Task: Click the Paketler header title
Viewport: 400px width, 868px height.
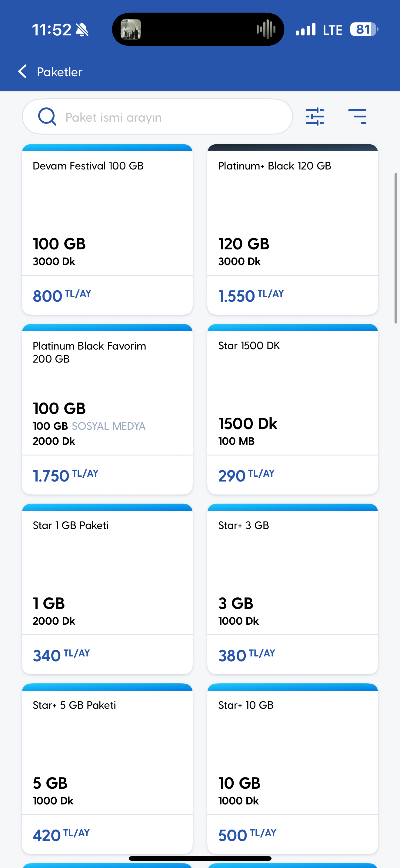Action: click(60, 72)
